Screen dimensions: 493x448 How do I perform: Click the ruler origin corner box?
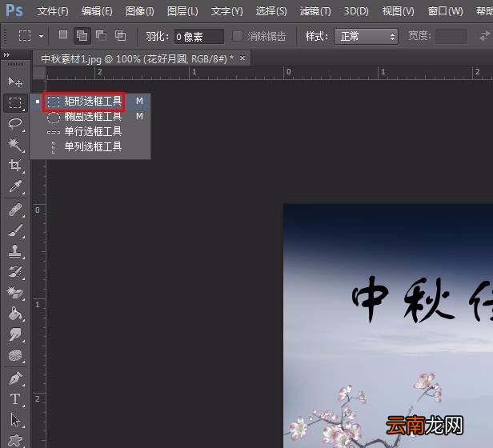tap(40, 73)
